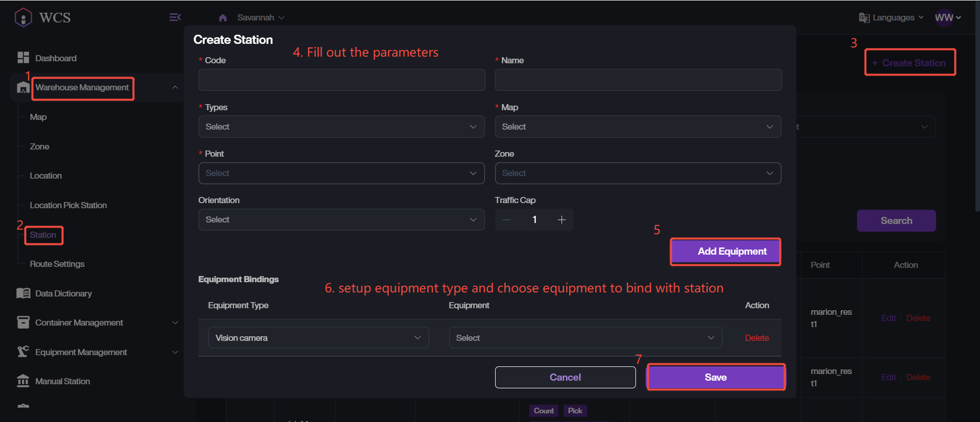Collapse the sidebar using the menu fold icon

(x=175, y=17)
